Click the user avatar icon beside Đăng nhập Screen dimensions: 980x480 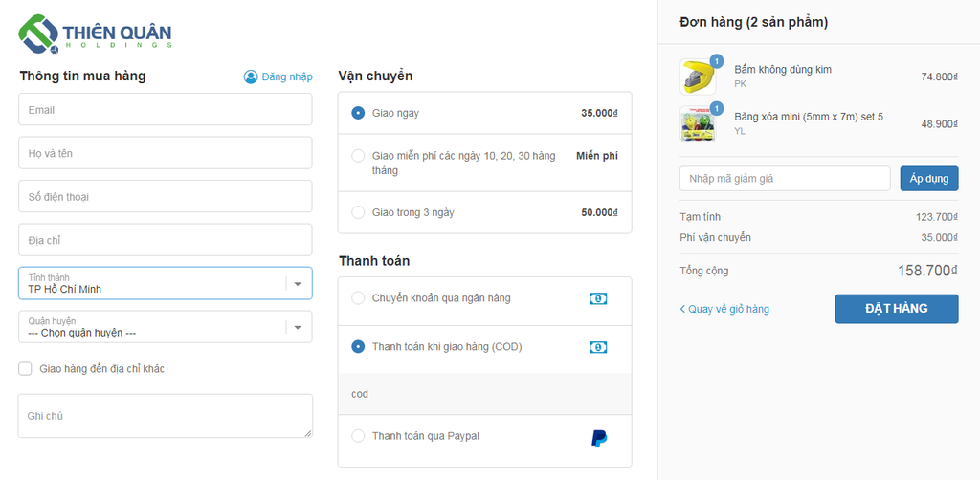pyautogui.click(x=251, y=76)
